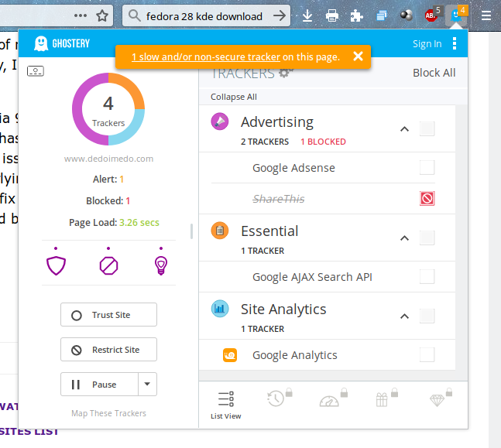
Task: Click the grey spheres toolbar icon
Action: pyautogui.click(x=407, y=15)
